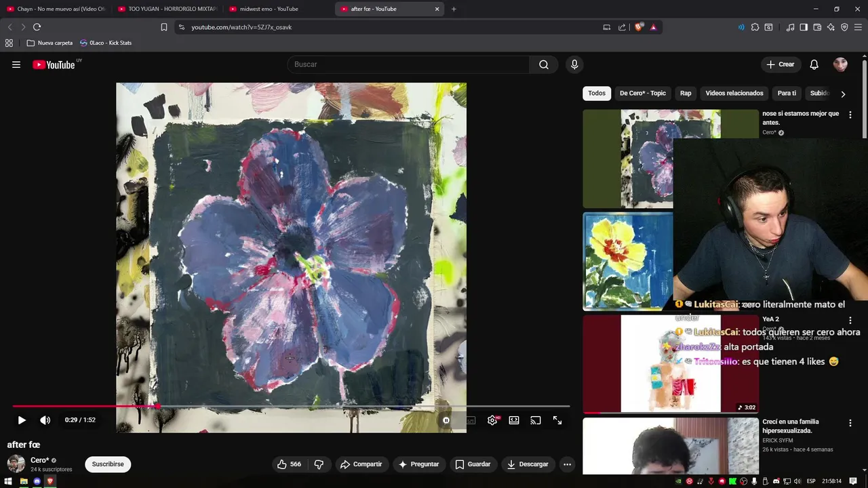Click the search magnifier button

click(x=544, y=64)
